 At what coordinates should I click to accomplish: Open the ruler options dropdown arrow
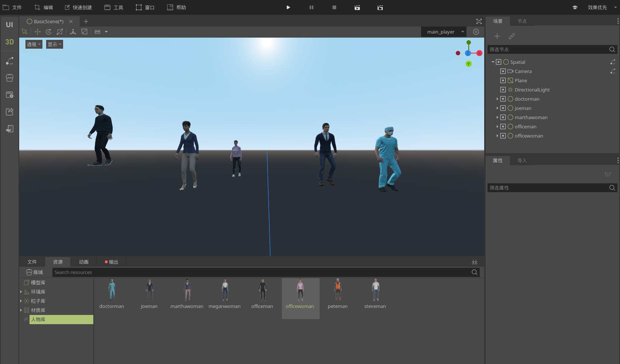point(106,32)
